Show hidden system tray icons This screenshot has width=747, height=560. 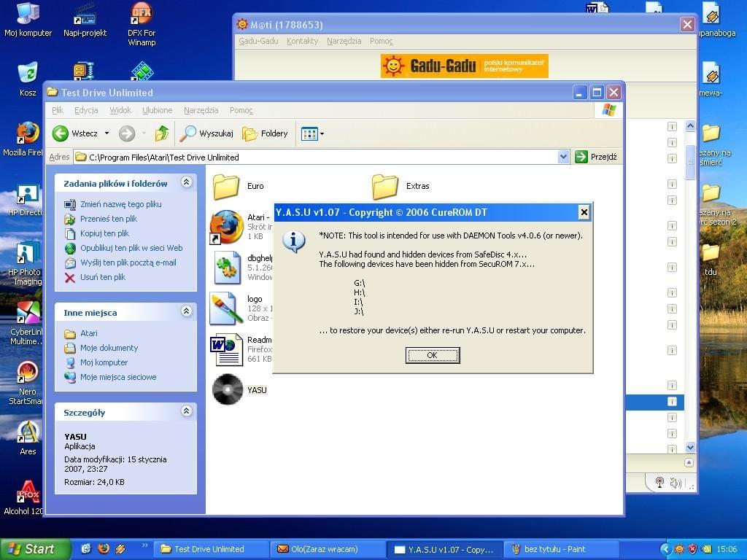pyautogui.click(x=666, y=549)
